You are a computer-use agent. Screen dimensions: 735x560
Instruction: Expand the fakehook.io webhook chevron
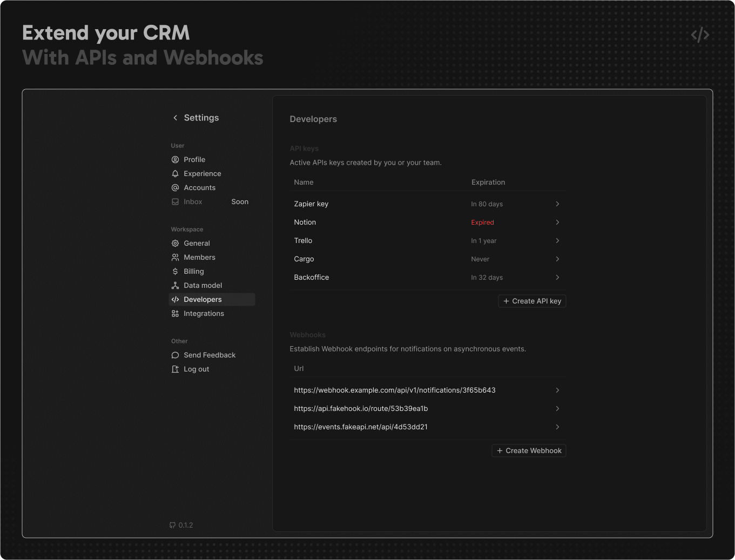[x=557, y=409]
